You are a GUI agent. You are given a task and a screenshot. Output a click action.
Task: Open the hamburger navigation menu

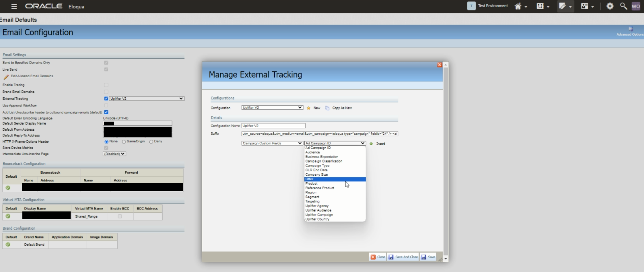tap(14, 6)
